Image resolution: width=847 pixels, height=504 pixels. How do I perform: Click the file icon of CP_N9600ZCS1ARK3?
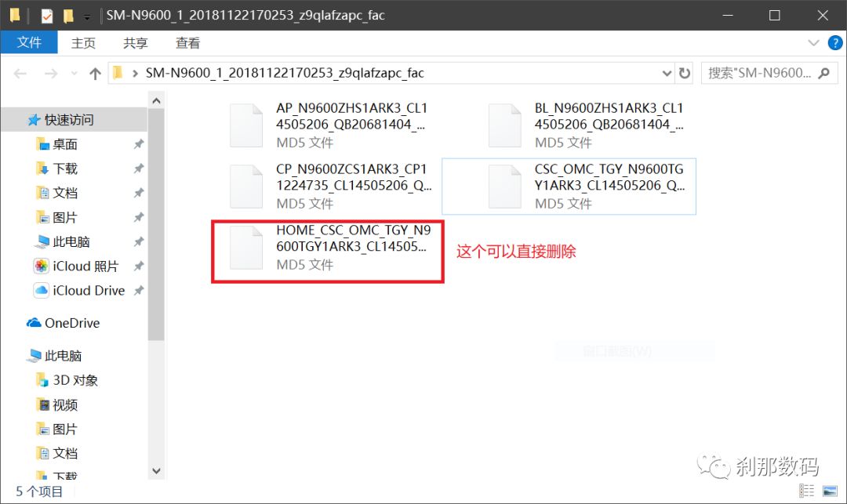[x=245, y=187]
